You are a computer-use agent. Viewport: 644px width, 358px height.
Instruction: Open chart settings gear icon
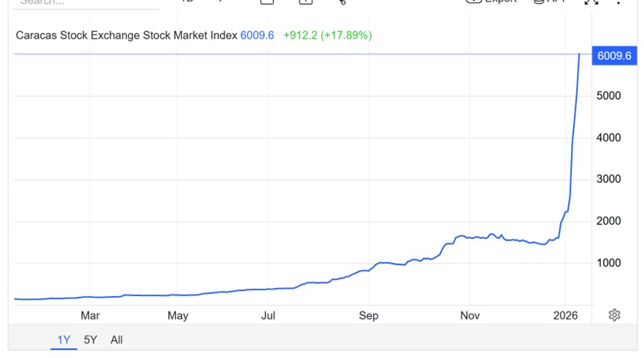[614, 315]
